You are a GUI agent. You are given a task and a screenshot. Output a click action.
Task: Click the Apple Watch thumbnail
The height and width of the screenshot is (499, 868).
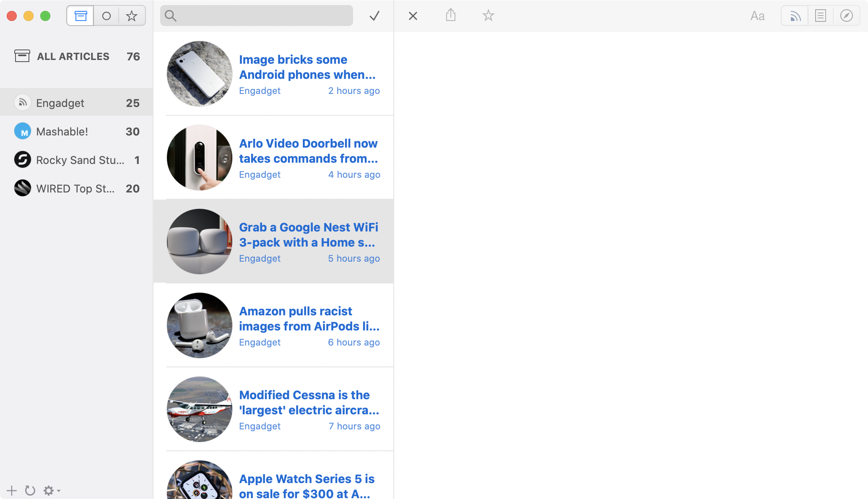[200, 480]
